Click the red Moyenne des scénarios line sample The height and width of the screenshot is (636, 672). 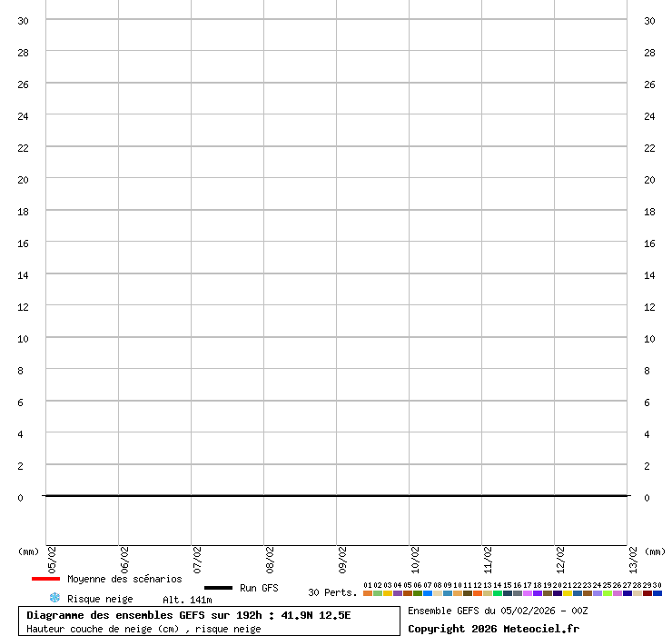(x=45, y=579)
